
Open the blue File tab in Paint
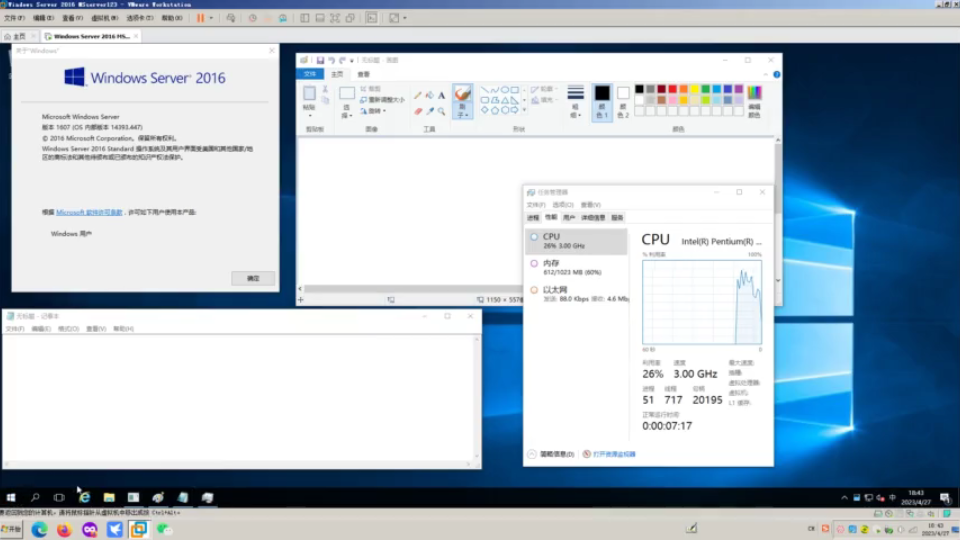click(x=310, y=74)
